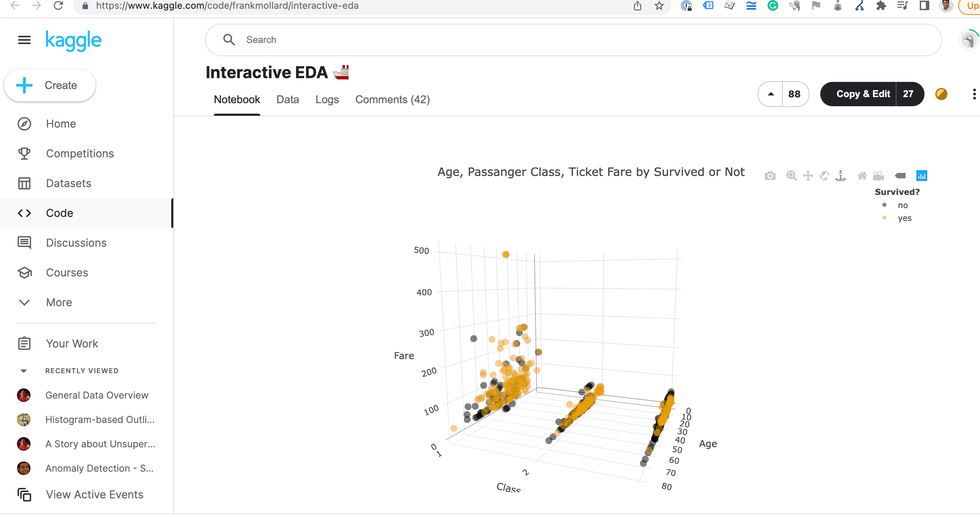Expand the More sidebar section

(x=59, y=302)
